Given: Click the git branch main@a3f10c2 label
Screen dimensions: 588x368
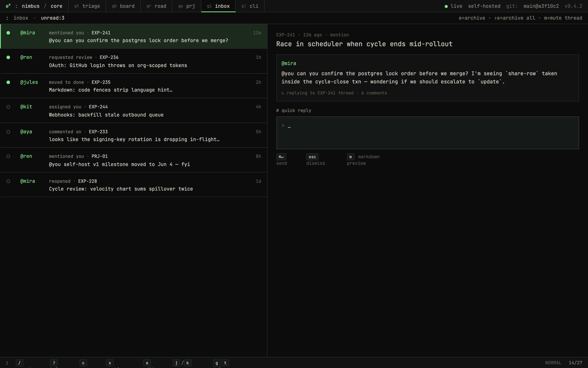Looking at the screenshot, I should pyautogui.click(x=541, y=6).
